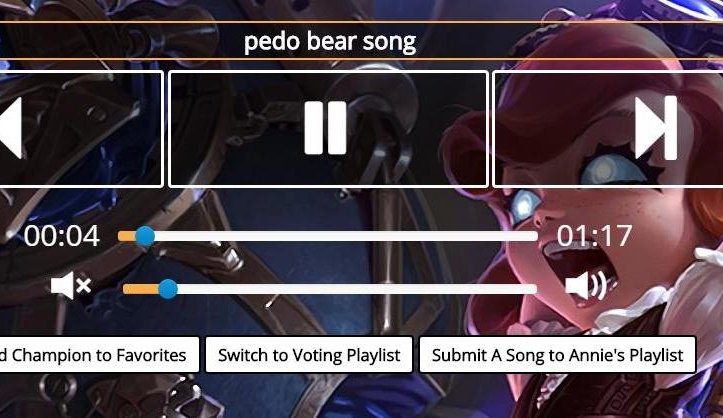Skip to the next track
The image size is (723, 418).
pos(608,129)
